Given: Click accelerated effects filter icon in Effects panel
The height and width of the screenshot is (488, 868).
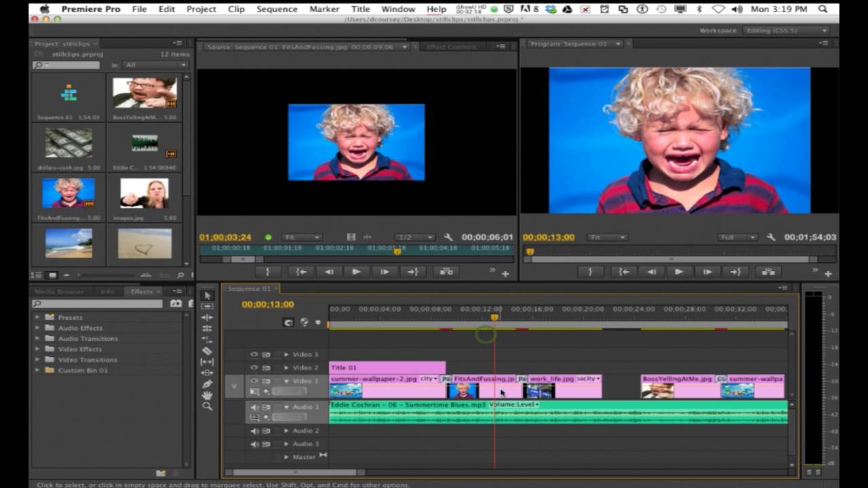Looking at the screenshot, I should (176, 304).
